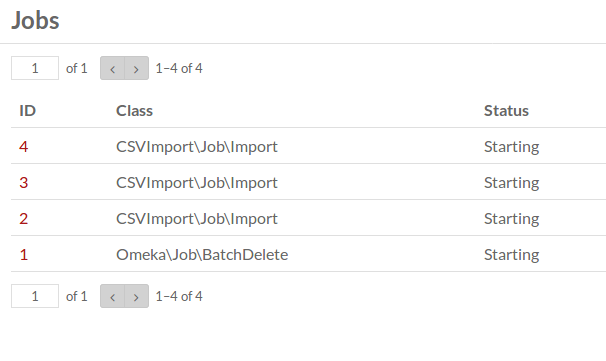Click the bottom next page arrow
Viewport: 606px width, 361px height.
click(136, 296)
